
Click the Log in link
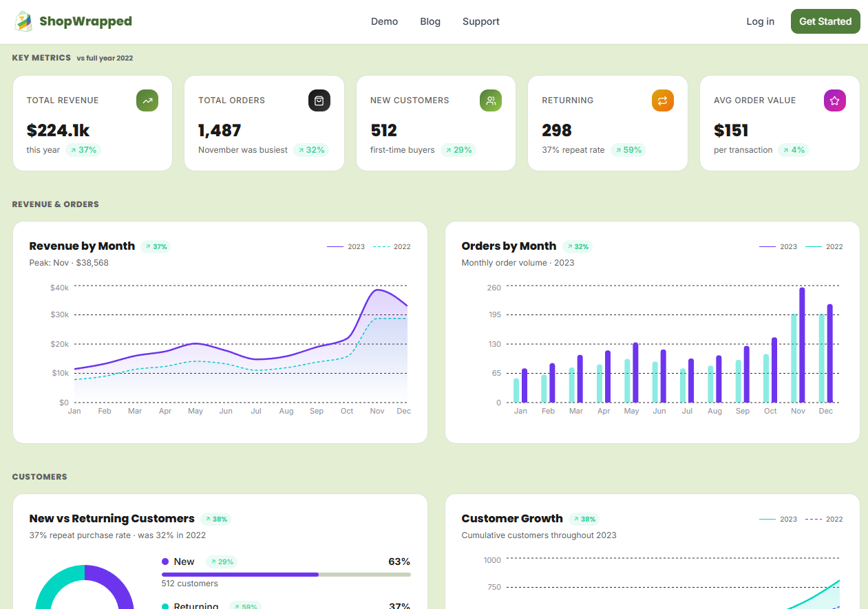click(x=760, y=21)
